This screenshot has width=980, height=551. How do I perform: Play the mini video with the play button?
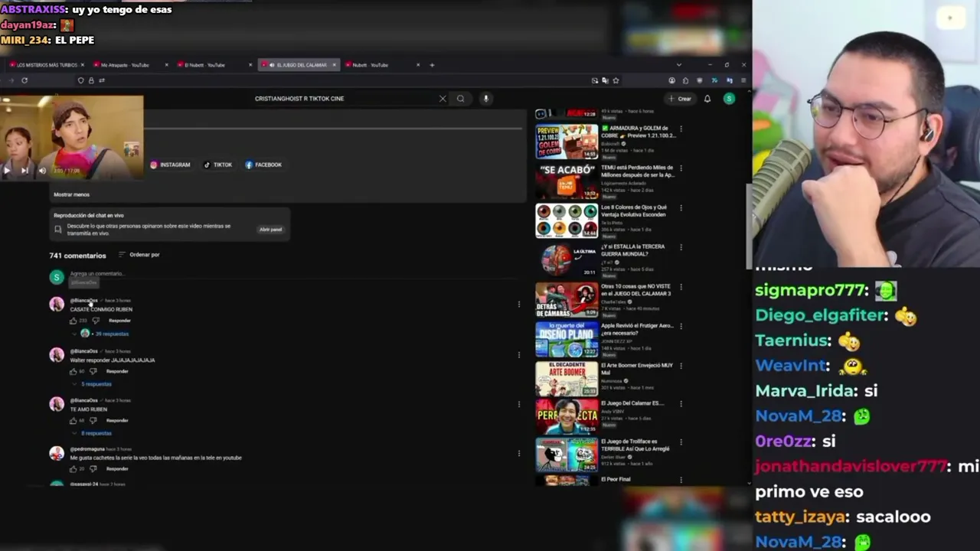(7, 171)
